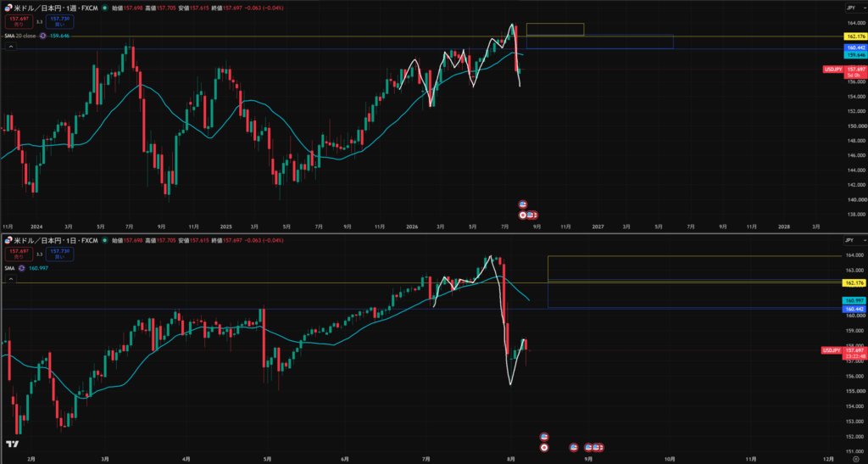The width and height of the screenshot is (868, 464).
Task: Click the 高値157.705 high value on daily chart
Action: 160,240
